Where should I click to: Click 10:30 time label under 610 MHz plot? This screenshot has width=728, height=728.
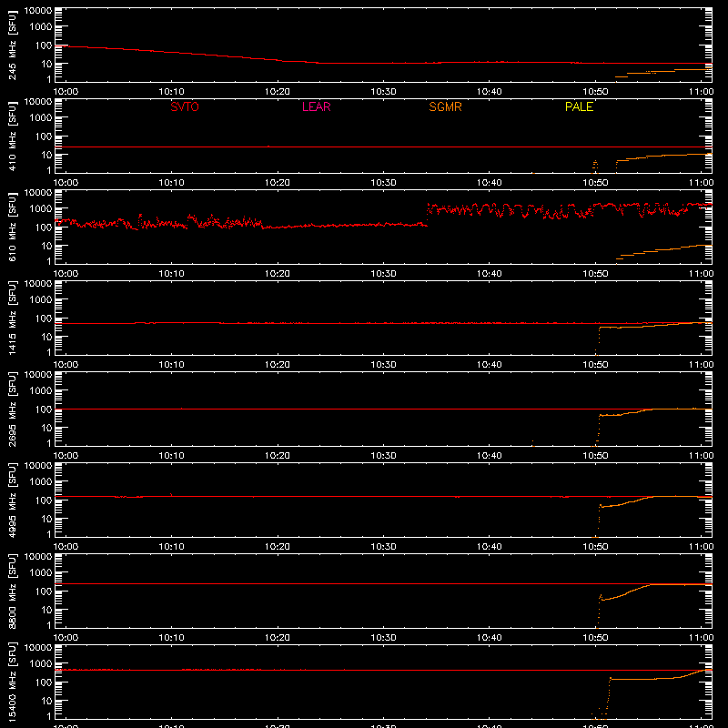point(383,274)
